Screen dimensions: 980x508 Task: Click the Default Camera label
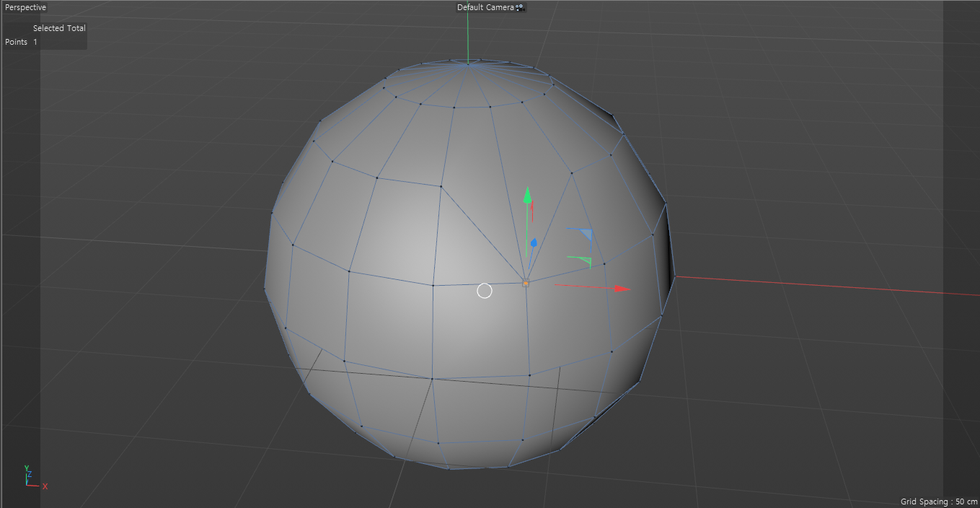click(485, 7)
